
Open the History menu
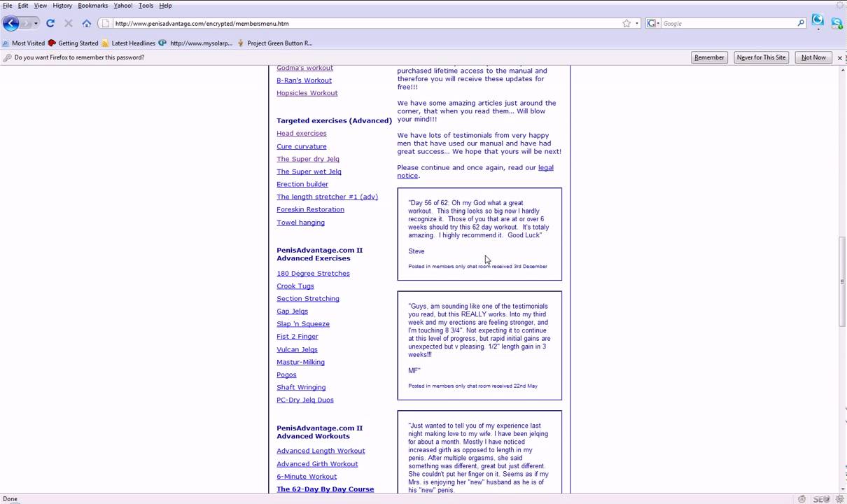pos(62,6)
